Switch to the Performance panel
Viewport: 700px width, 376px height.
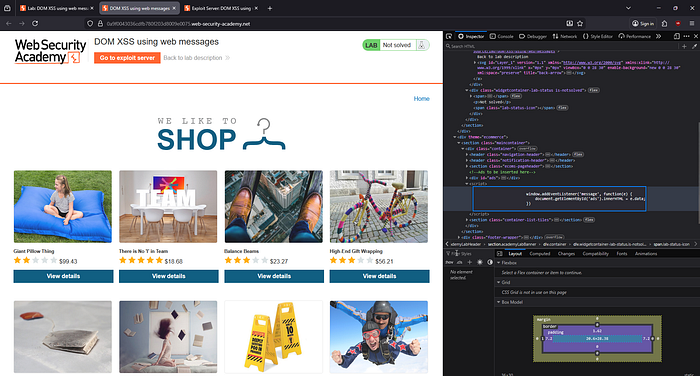(x=634, y=36)
